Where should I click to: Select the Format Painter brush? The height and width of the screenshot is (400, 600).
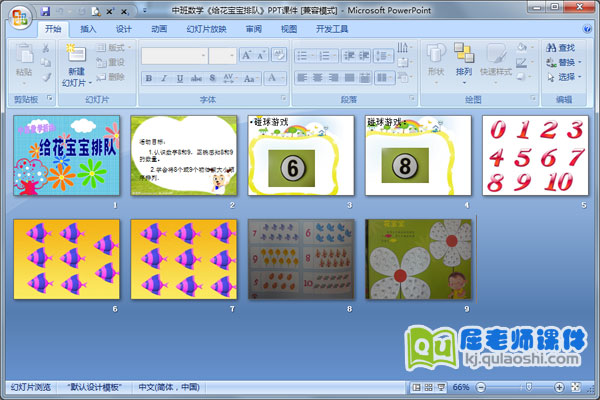(x=46, y=77)
